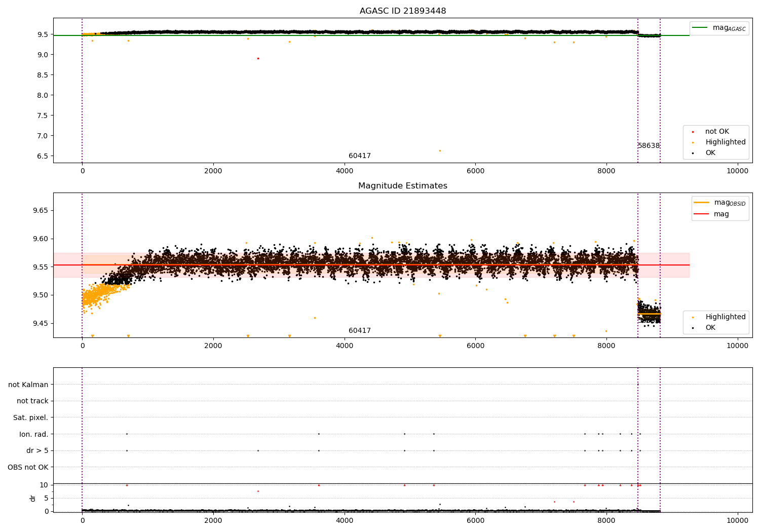Select 'Highlighted' in the top plot legend
Viewport: 760px width, 532px height.
tap(726, 142)
